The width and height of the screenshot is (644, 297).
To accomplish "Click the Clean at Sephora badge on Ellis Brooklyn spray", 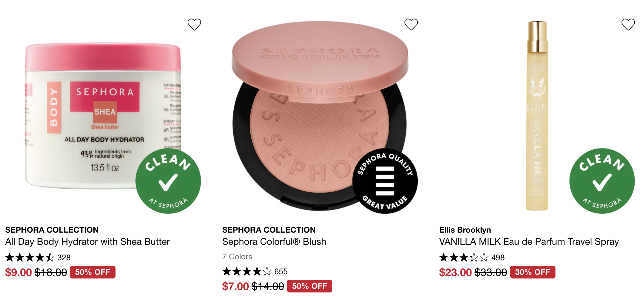I will click(602, 181).
